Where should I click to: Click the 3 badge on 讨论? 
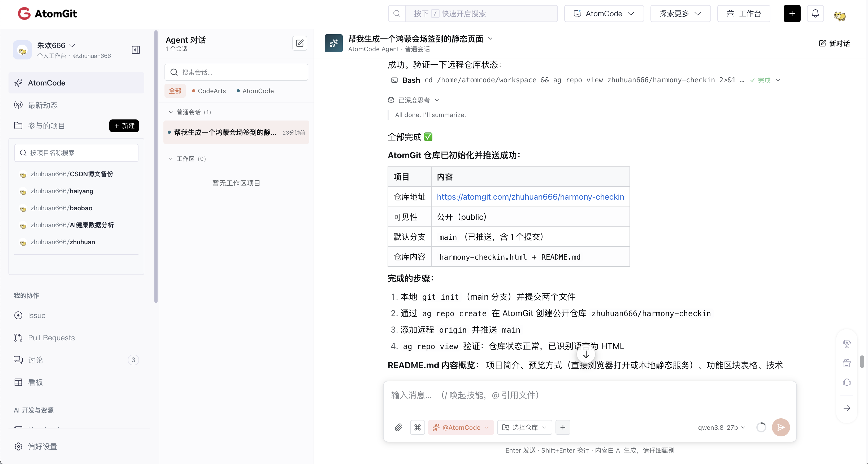point(133,360)
